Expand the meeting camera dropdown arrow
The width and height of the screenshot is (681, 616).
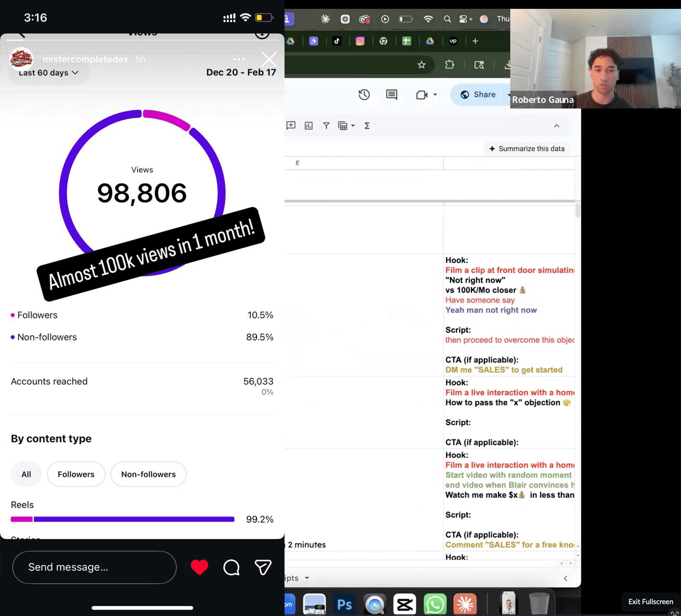(435, 94)
